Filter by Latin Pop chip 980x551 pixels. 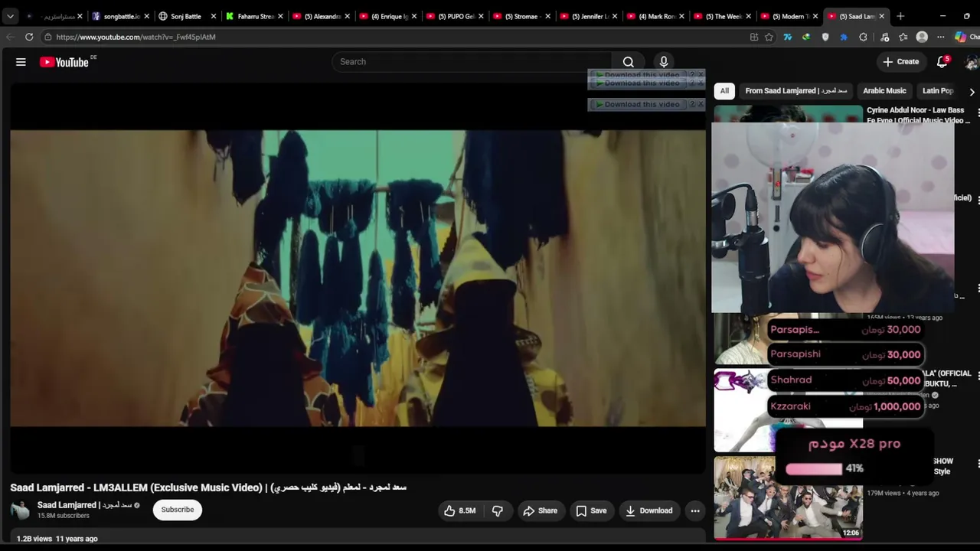(x=938, y=91)
